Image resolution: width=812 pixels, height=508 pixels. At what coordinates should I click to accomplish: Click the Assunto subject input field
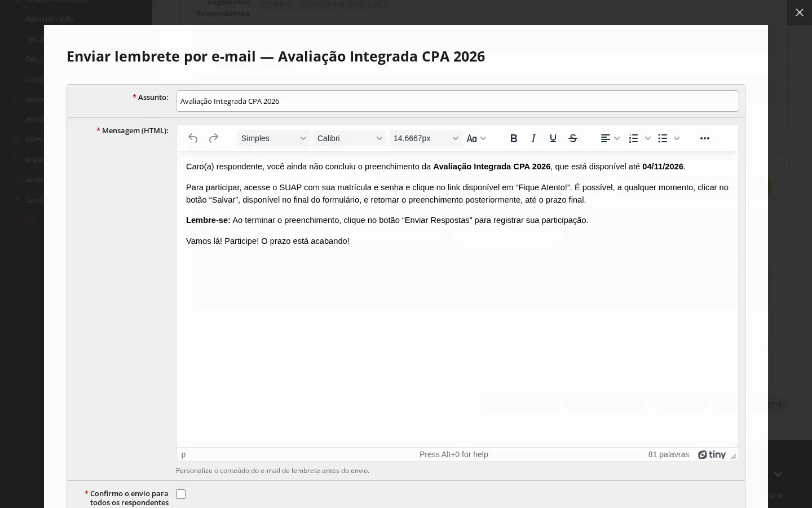(x=457, y=102)
